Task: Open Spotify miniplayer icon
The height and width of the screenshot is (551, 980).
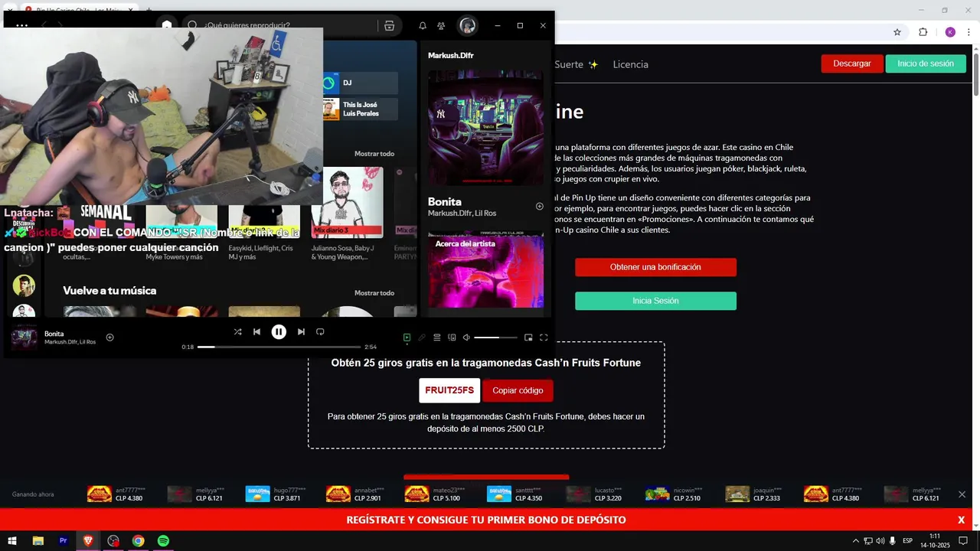Action: coord(528,337)
